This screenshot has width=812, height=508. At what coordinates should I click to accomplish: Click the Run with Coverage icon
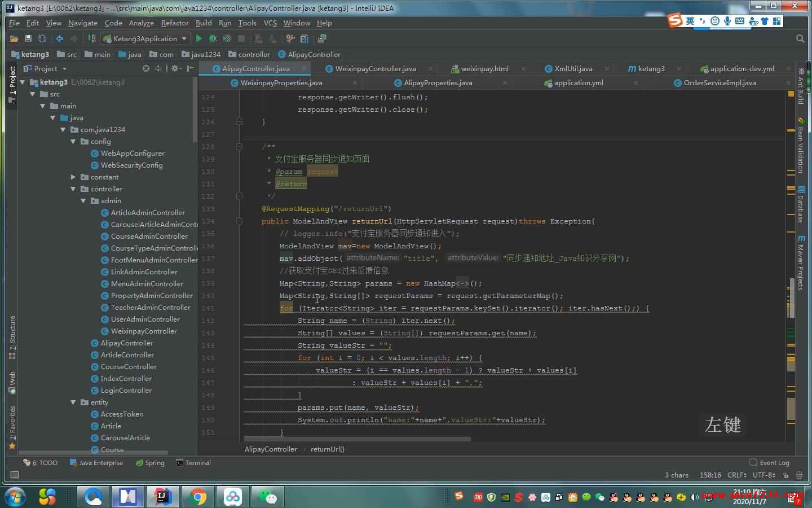point(227,38)
